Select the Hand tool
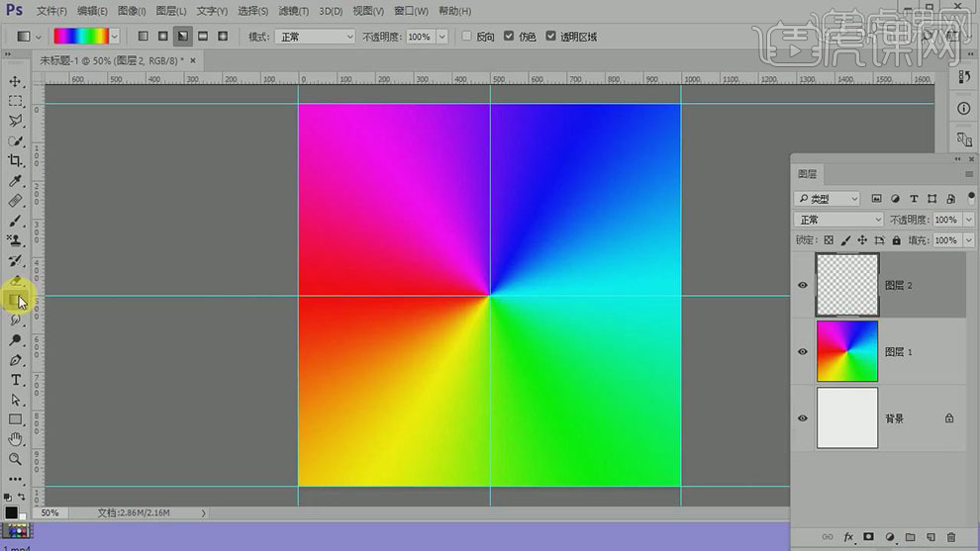Screen dimensions: 980x551 tap(16, 439)
